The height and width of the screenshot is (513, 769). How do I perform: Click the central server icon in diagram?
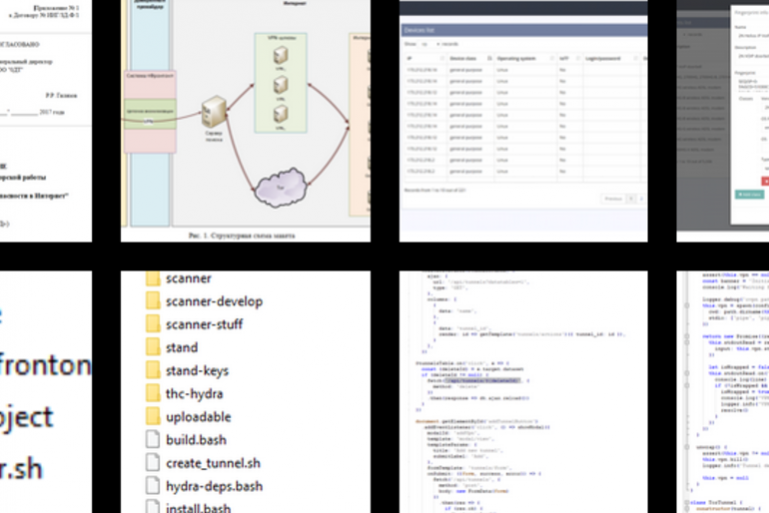(x=215, y=112)
